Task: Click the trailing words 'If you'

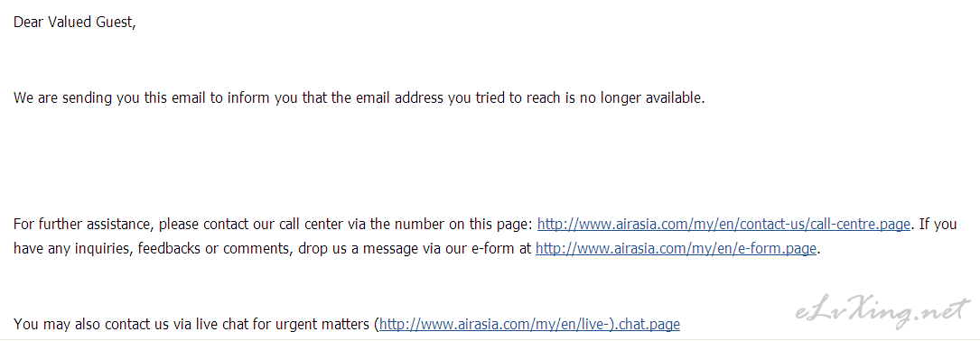Action: tap(937, 225)
